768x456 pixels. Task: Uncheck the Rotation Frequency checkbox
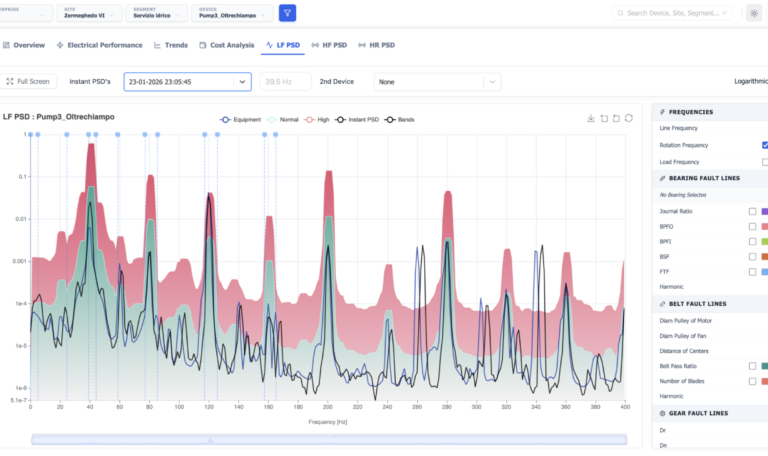765,145
